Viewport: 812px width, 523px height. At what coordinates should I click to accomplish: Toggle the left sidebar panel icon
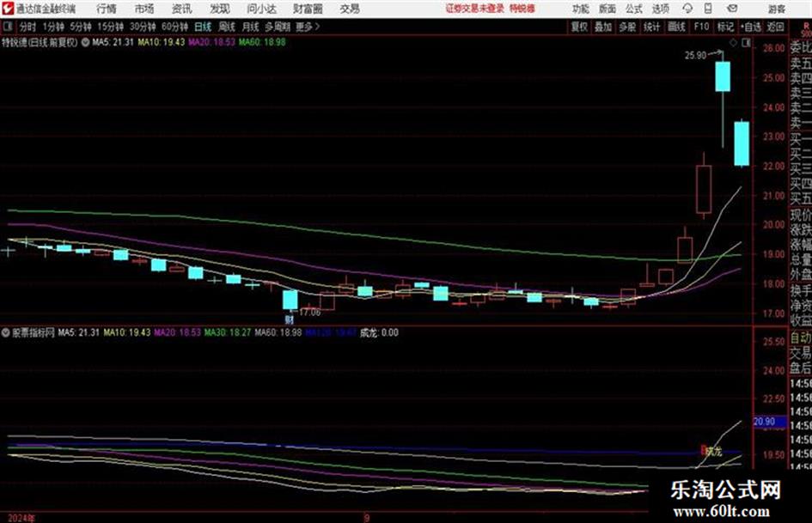click(x=8, y=27)
